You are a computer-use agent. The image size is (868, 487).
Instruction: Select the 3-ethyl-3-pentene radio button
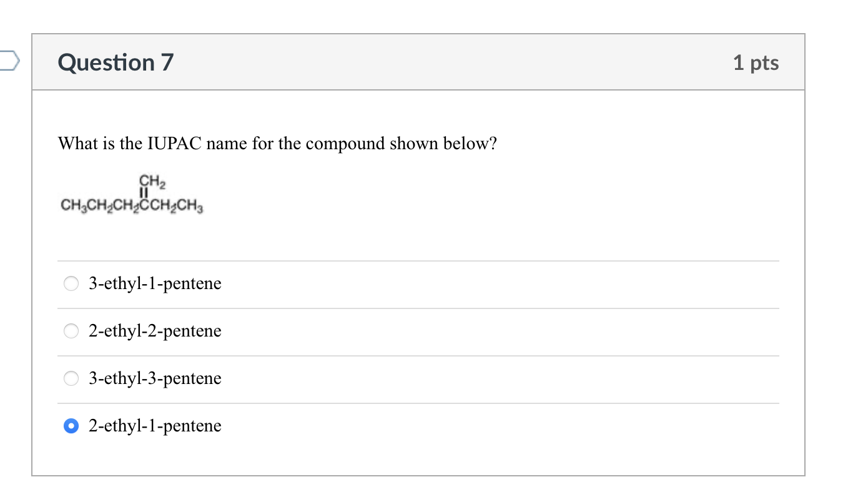click(x=72, y=379)
